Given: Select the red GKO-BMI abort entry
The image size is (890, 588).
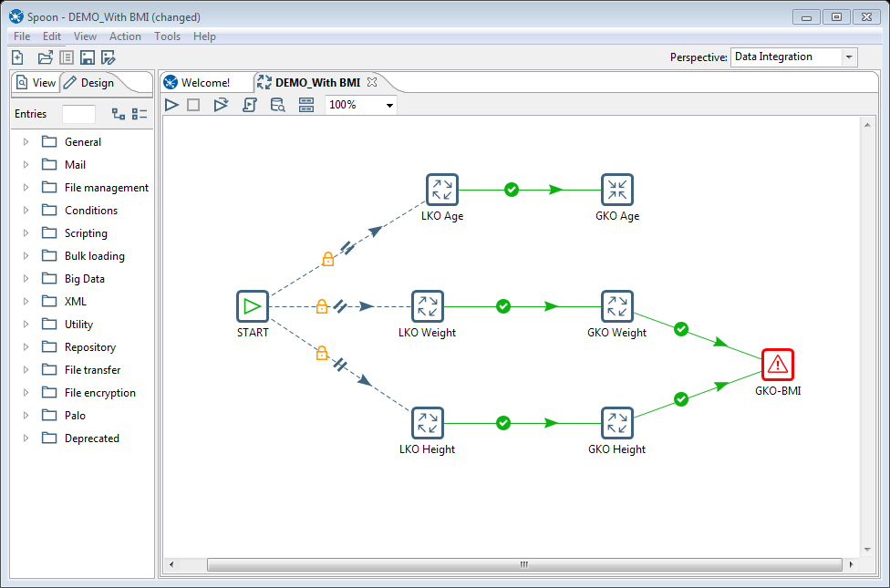Looking at the screenshot, I should pos(778,365).
